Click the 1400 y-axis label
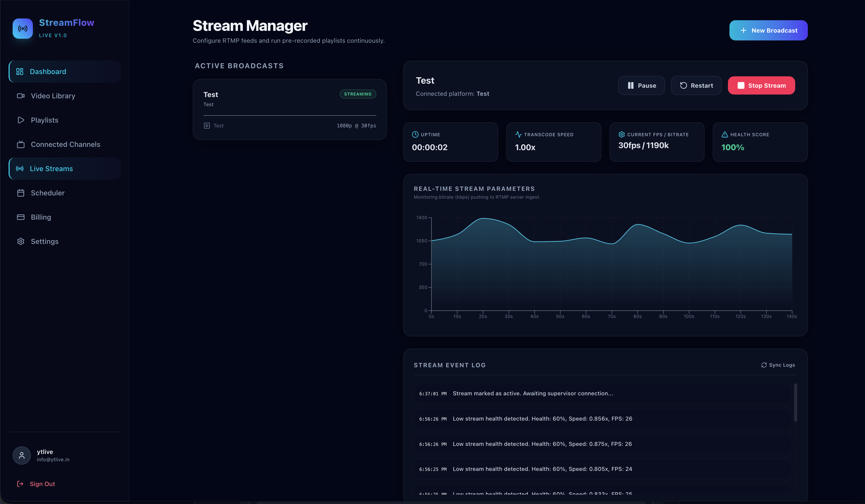 pyautogui.click(x=422, y=218)
